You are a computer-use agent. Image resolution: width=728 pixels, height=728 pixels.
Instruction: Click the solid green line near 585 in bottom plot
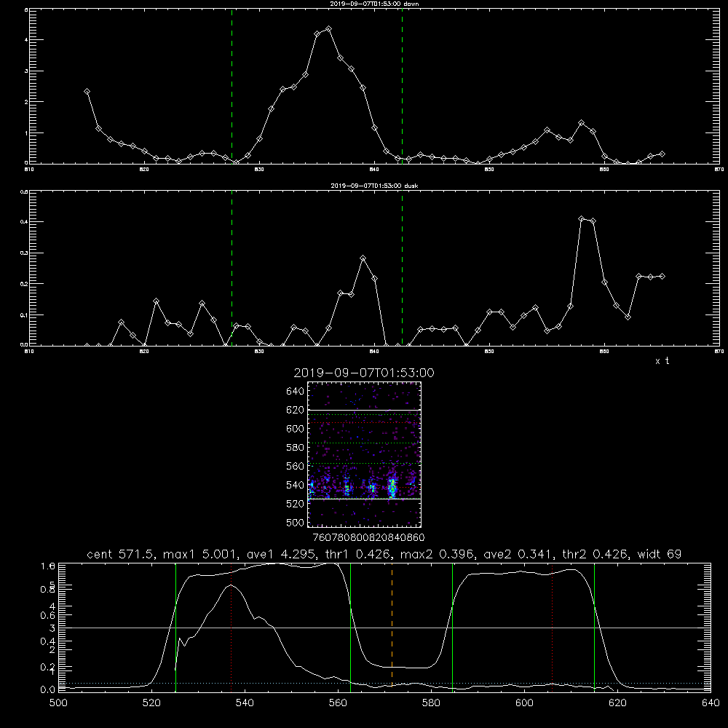click(452, 627)
